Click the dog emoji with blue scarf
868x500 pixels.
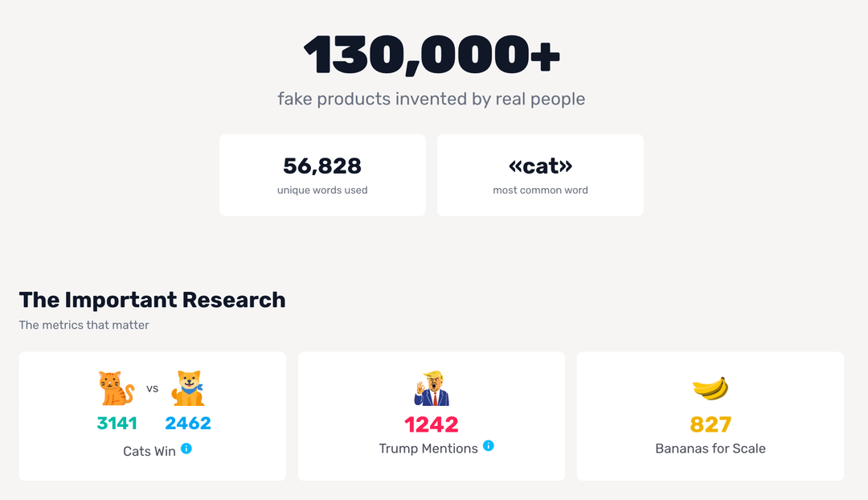click(x=189, y=388)
